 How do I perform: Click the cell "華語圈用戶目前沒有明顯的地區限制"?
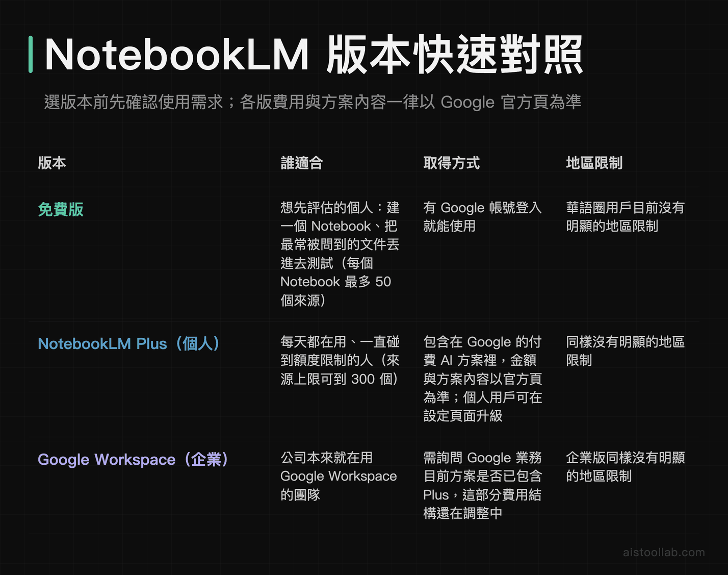click(x=625, y=217)
